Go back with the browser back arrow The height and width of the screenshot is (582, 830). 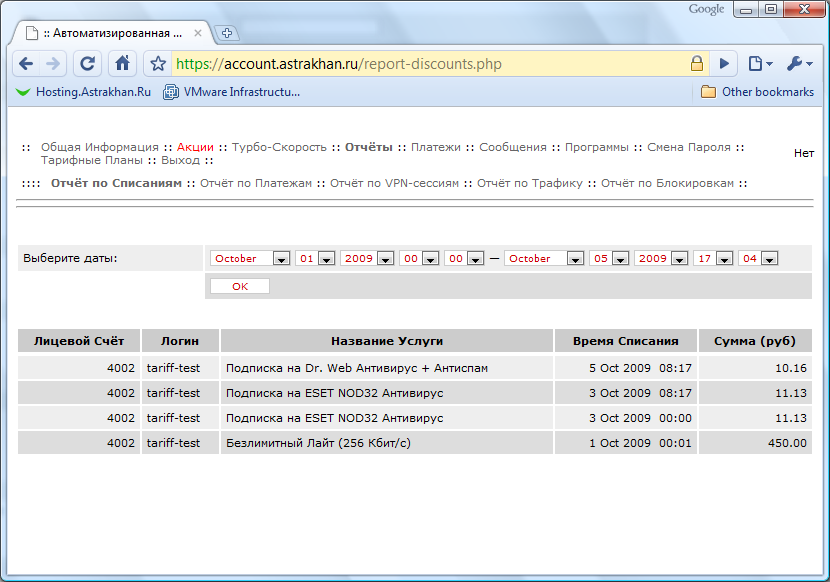[26, 64]
